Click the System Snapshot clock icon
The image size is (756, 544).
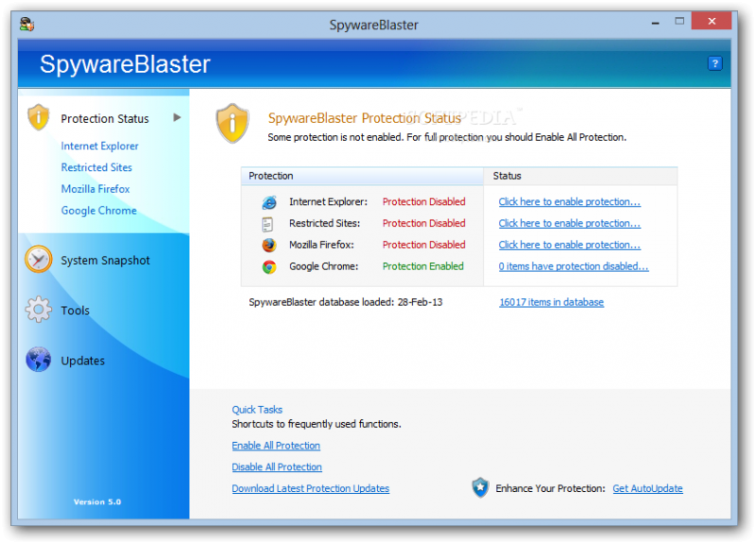point(39,259)
